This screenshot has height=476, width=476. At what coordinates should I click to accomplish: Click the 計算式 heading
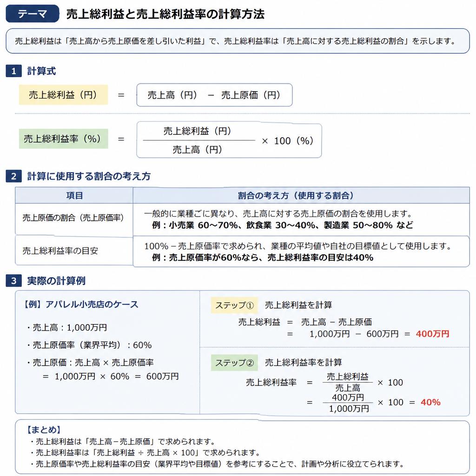[41, 71]
